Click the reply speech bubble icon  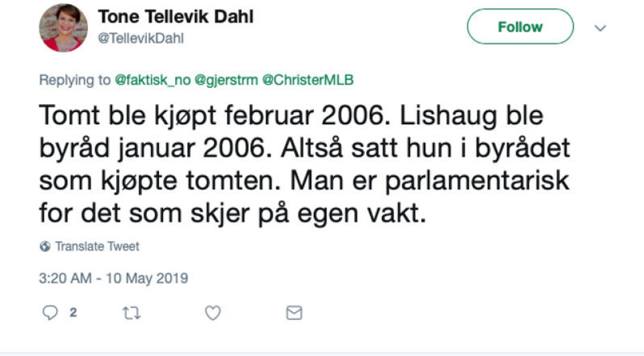(x=50, y=313)
